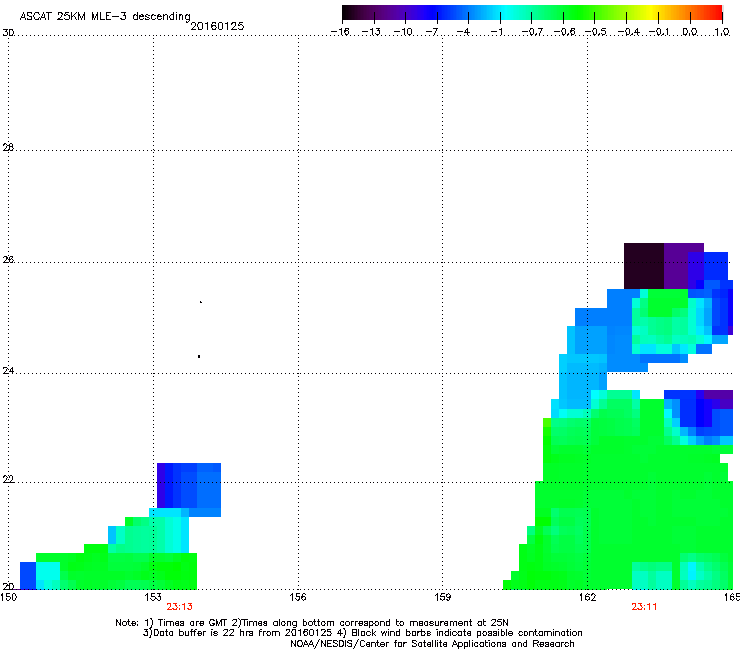Click the black data block near 26N
This screenshot has height=650, width=740.
pyautogui.click(x=644, y=266)
